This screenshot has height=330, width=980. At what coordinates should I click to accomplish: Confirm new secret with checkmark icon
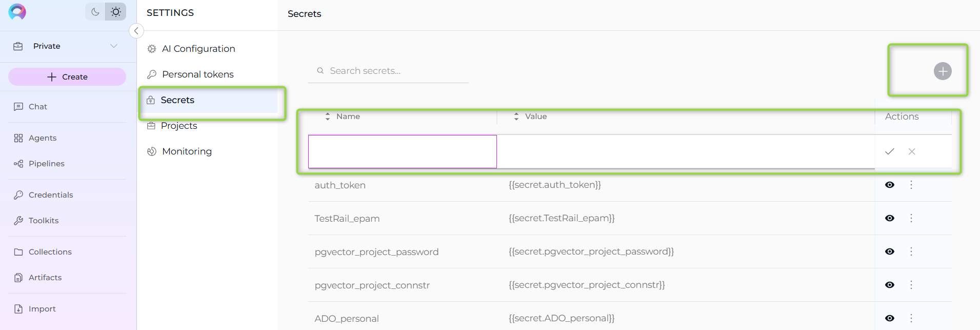(x=890, y=151)
